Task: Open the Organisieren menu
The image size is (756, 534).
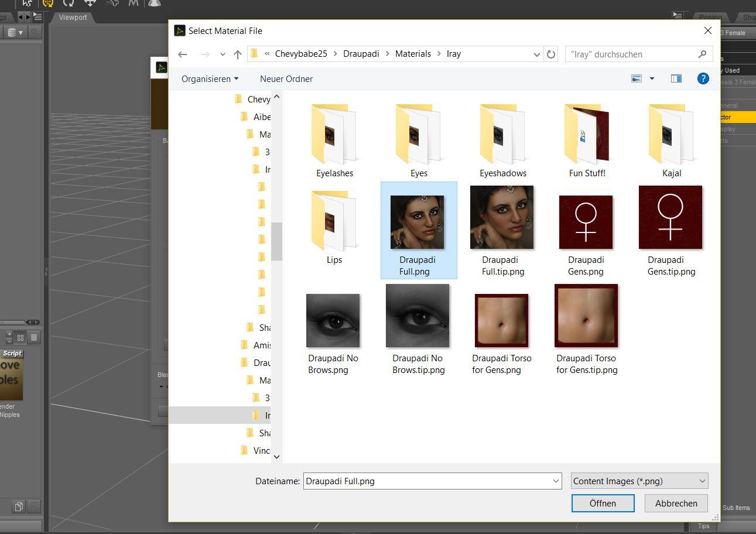Action: tap(210, 78)
